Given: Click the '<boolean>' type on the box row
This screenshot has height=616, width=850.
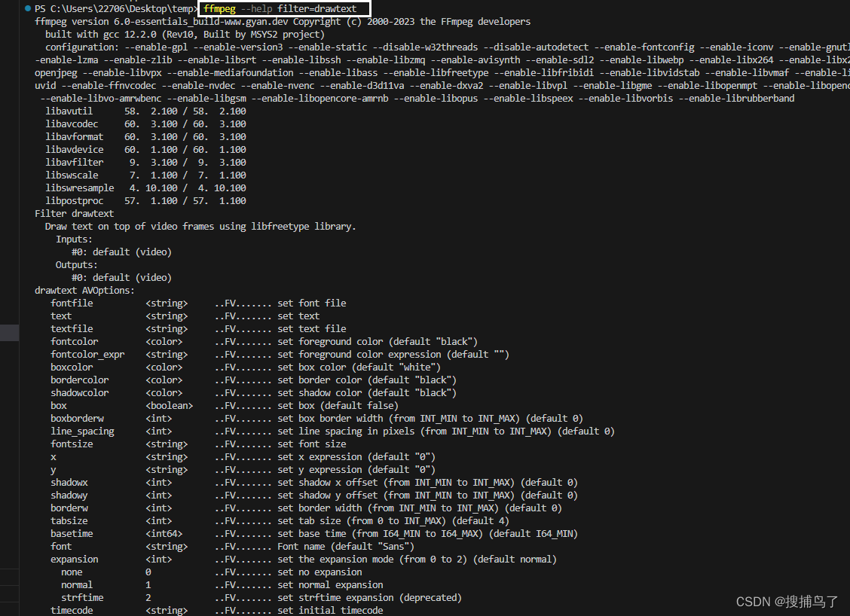Looking at the screenshot, I should pyautogui.click(x=169, y=406).
